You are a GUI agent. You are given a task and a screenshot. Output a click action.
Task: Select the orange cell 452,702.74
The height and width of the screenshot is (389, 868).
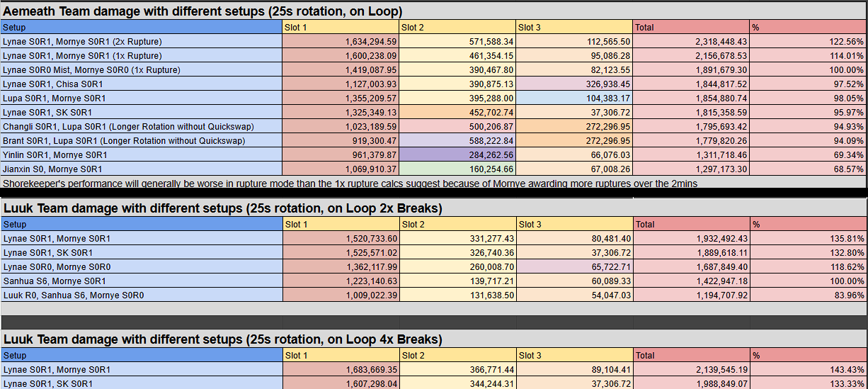(457, 113)
